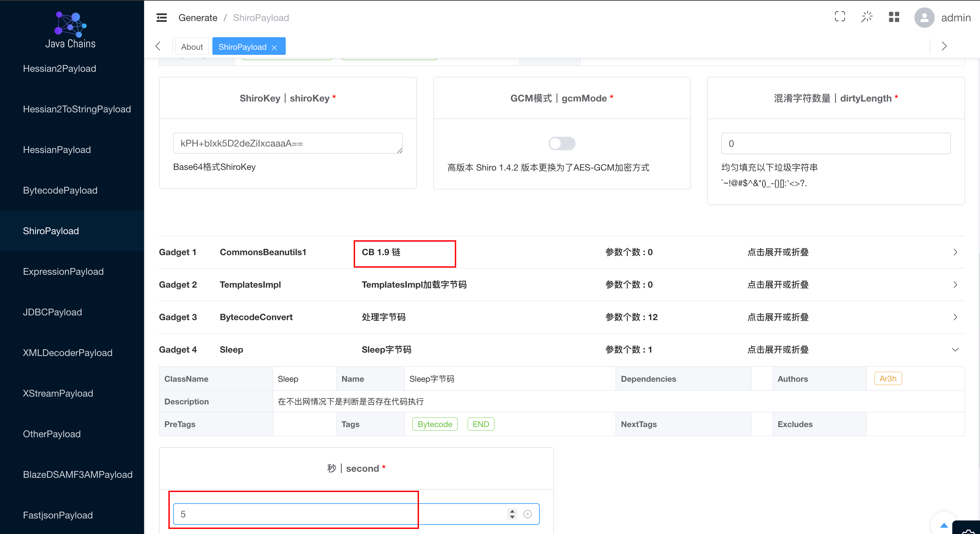Click the ShiroKey text input
Image resolution: width=980 pixels, height=534 pixels.
[288, 143]
